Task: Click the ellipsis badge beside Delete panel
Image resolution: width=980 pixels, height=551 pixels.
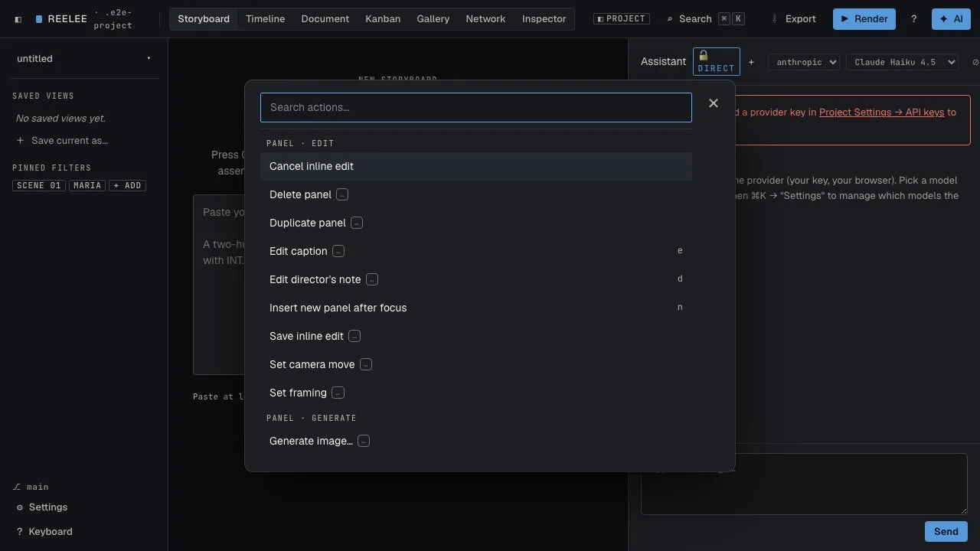Action: click(342, 195)
